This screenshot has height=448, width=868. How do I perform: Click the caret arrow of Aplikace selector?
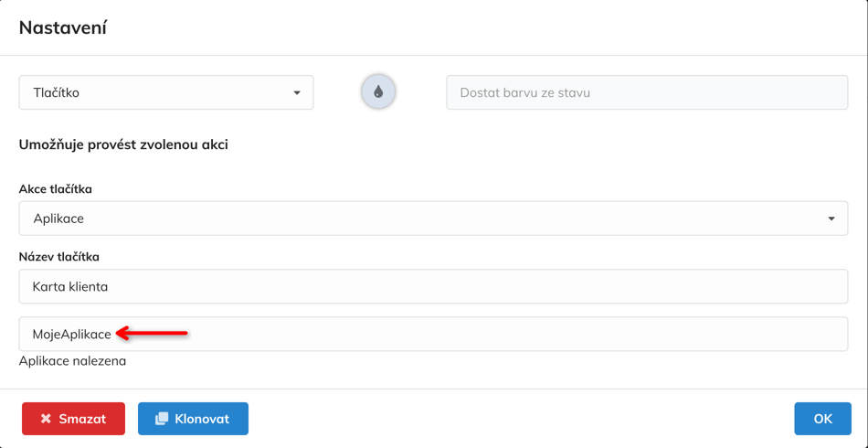[x=831, y=219]
